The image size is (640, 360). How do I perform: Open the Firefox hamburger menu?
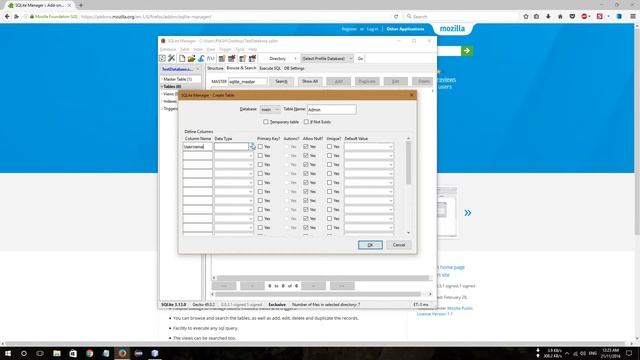tap(633, 16)
